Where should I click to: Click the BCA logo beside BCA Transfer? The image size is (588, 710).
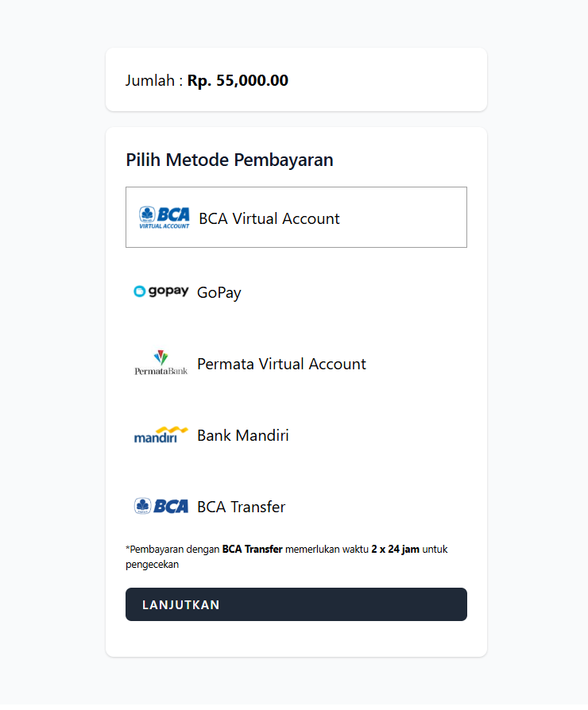pos(161,506)
